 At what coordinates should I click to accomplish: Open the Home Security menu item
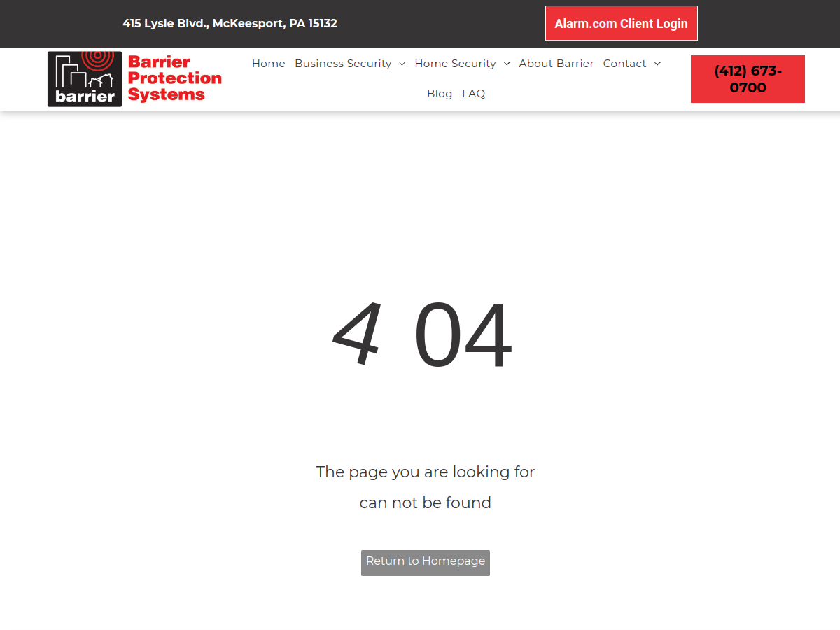(455, 64)
